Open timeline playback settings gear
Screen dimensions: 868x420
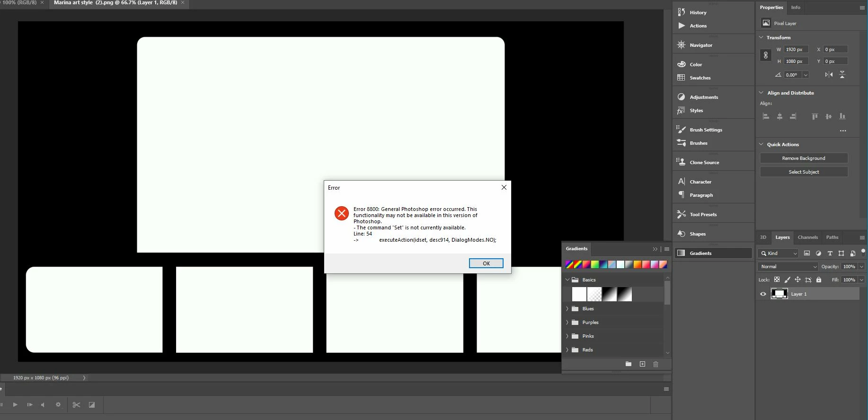pyautogui.click(x=58, y=405)
